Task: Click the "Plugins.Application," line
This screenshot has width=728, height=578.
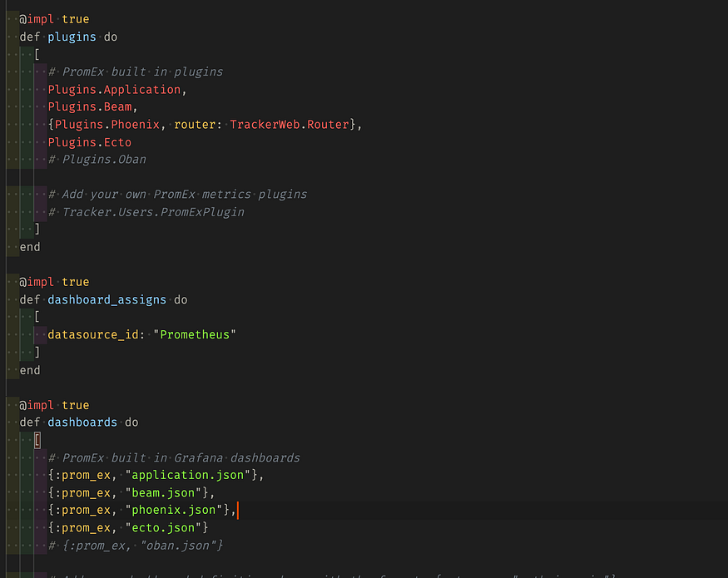Action: [117, 90]
